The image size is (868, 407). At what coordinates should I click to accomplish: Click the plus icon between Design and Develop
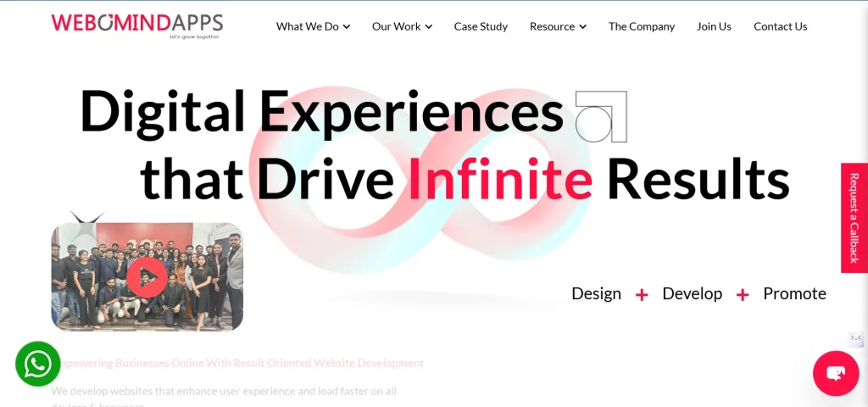642,294
